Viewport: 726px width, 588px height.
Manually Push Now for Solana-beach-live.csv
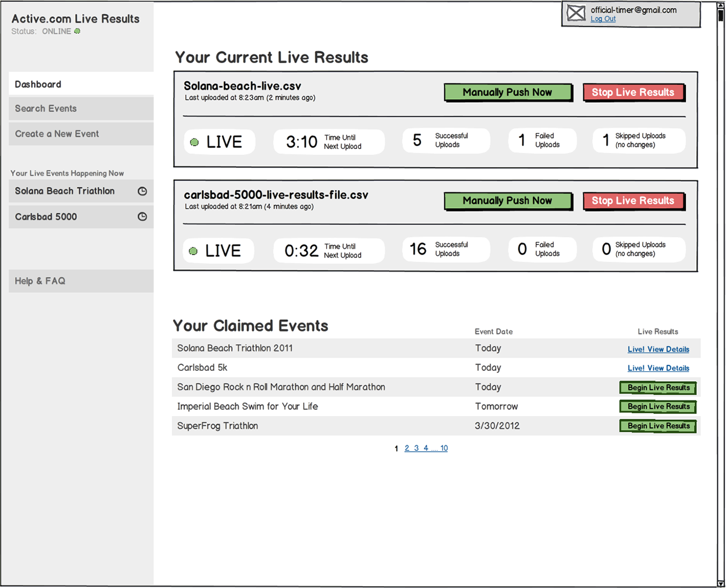(508, 93)
